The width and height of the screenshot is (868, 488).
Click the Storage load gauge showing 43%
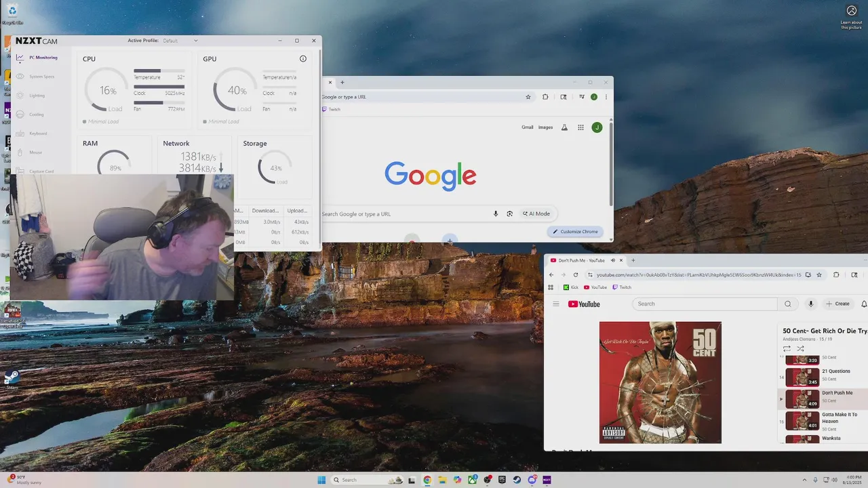[x=275, y=168]
